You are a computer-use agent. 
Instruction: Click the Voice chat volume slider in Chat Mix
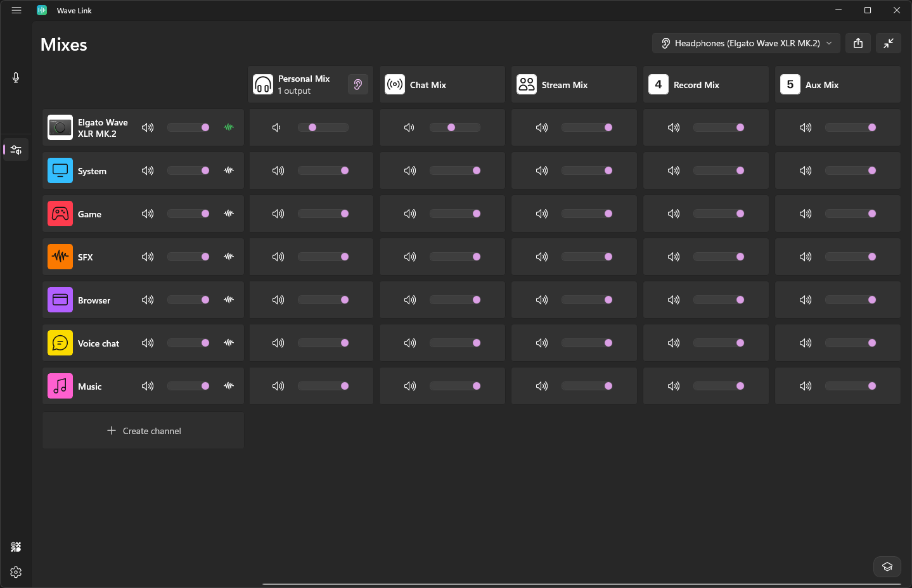tap(454, 343)
